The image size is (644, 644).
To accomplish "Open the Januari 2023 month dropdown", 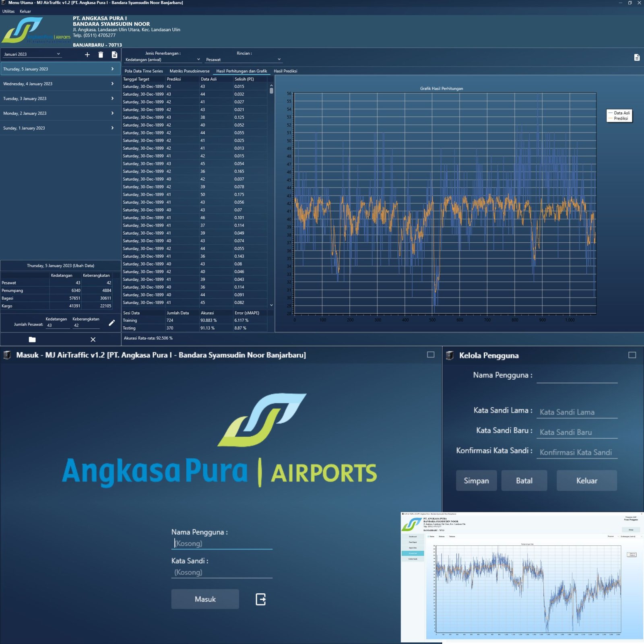I will tap(32, 54).
